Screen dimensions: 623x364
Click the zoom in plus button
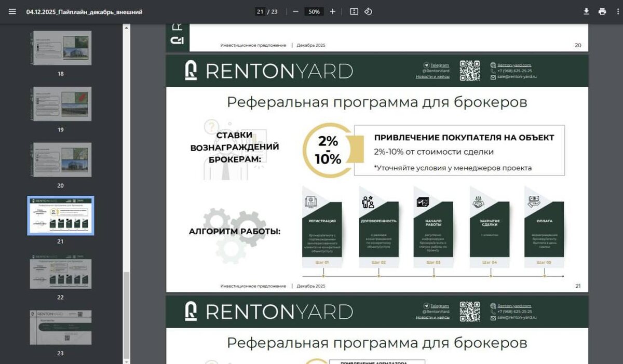333,11
